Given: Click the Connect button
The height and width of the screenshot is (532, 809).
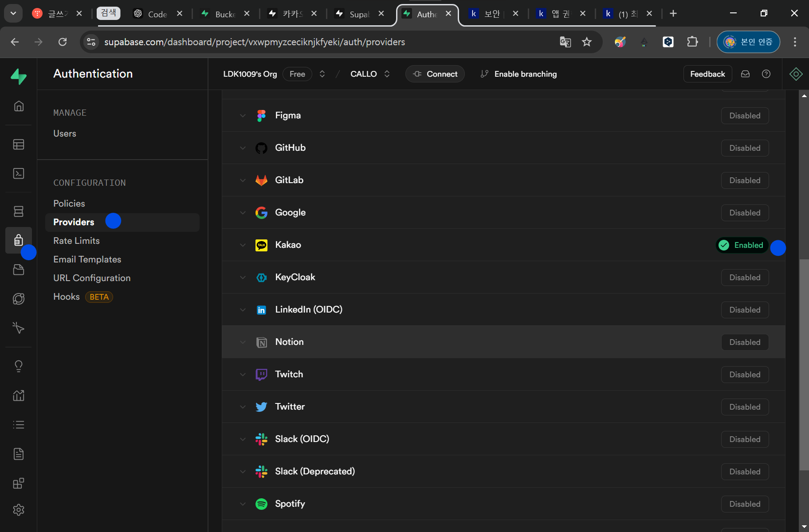Looking at the screenshot, I should tap(435, 74).
